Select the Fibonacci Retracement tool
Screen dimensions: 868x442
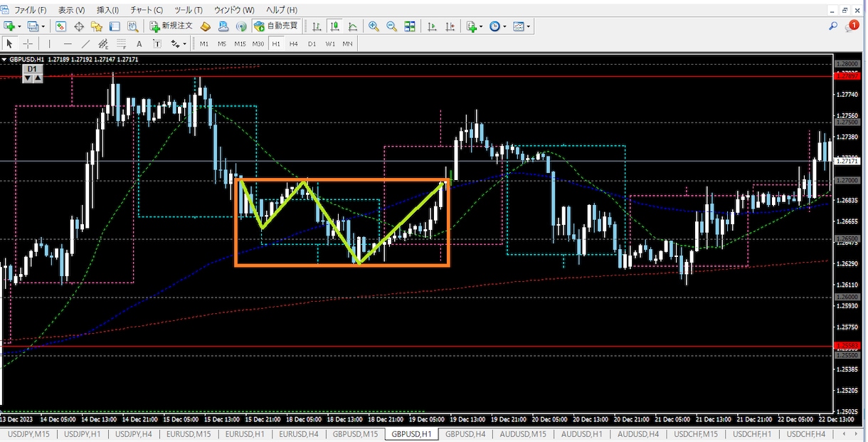[x=121, y=44]
